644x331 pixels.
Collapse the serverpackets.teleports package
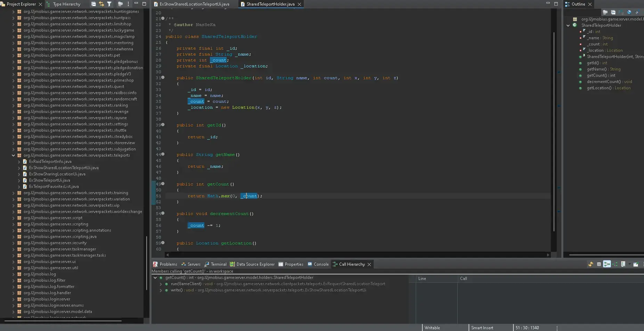[x=13, y=155]
